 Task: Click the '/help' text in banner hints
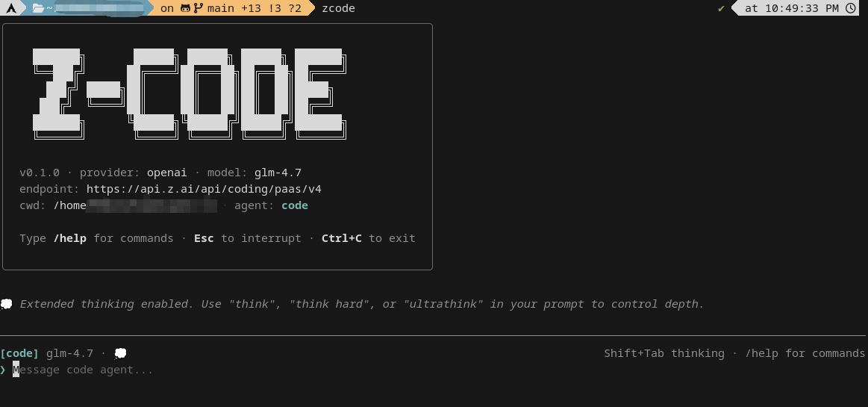69,238
